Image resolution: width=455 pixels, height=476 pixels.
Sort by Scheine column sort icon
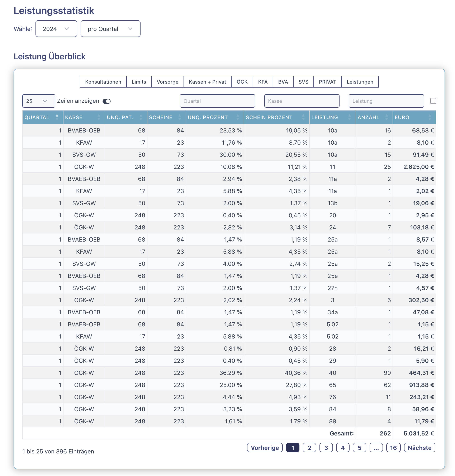tap(180, 117)
